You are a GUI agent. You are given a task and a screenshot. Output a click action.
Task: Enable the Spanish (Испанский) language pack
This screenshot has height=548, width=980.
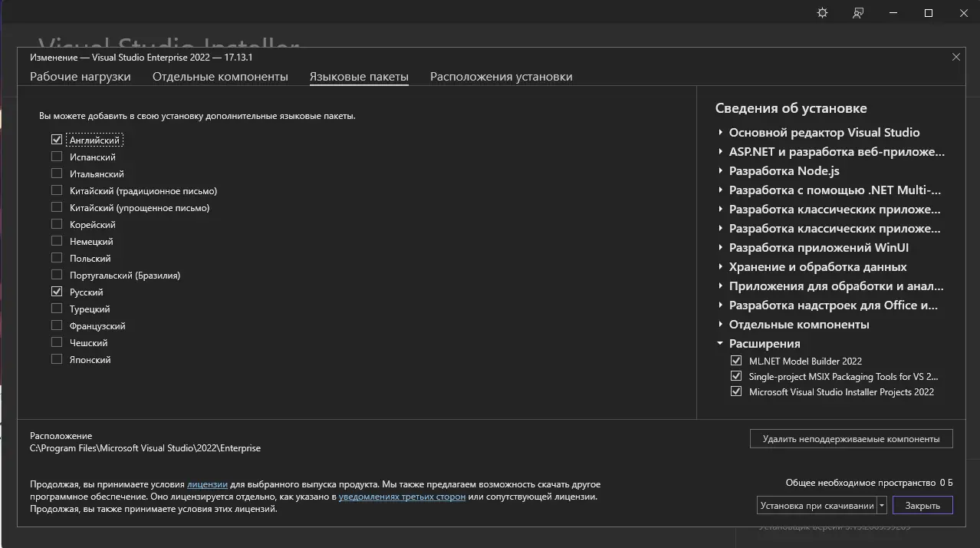click(57, 157)
